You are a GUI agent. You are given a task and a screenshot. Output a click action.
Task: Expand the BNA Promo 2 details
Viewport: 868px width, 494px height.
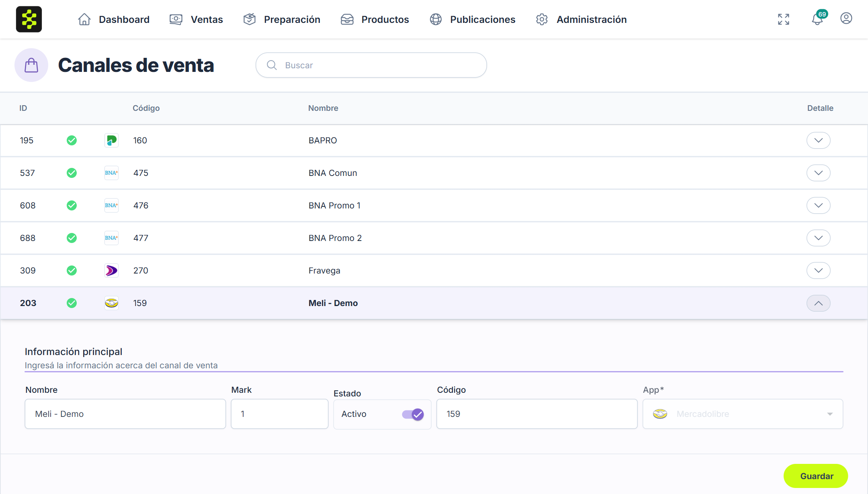819,238
